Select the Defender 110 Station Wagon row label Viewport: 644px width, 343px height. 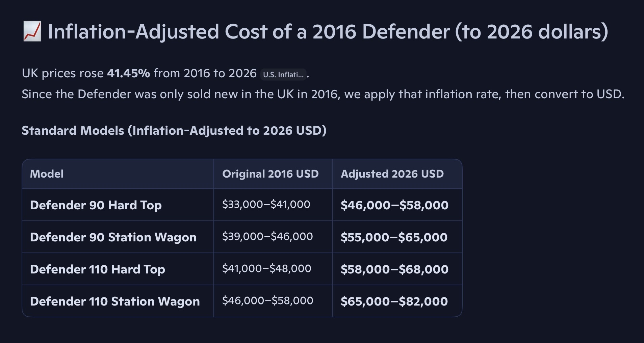tap(115, 301)
